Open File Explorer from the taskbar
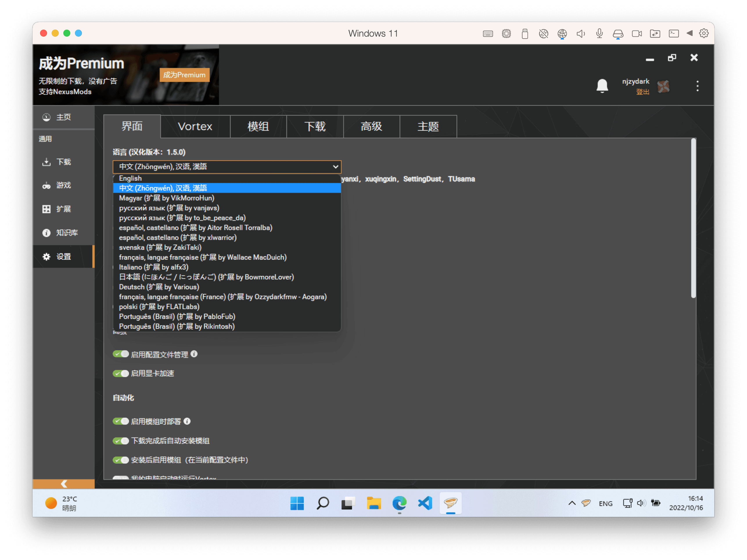The width and height of the screenshot is (747, 560). tap(373, 503)
